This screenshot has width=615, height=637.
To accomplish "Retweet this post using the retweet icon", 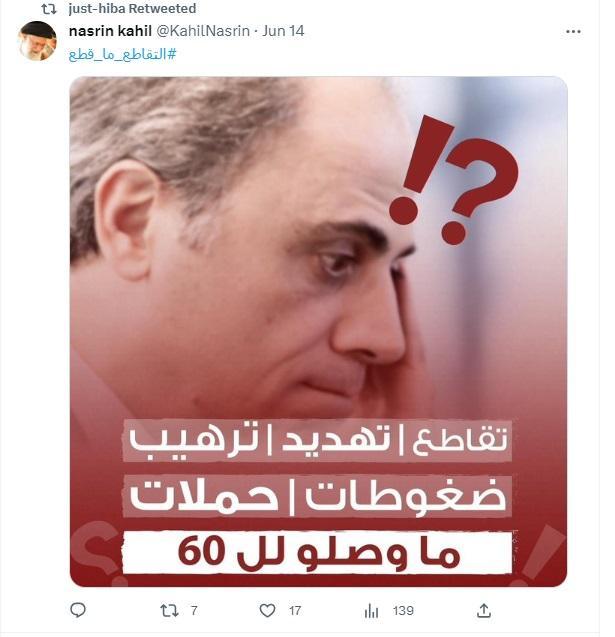I will (x=169, y=611).
